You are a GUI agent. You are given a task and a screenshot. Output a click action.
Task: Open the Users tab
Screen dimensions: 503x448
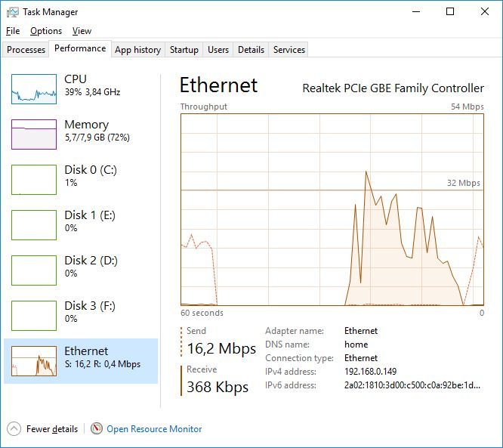click(218, 50)
